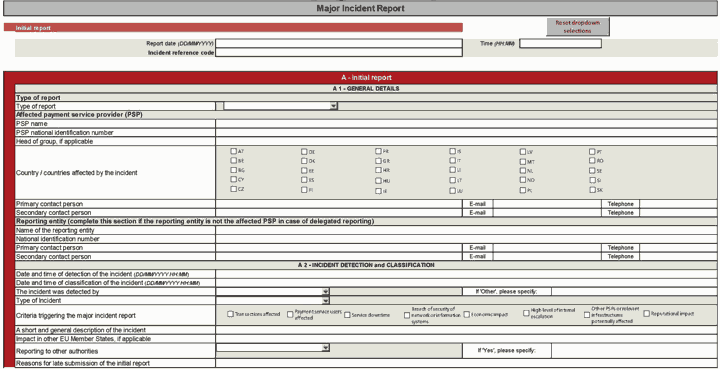Image resolution: width=720 pixels, height=369 pixels.
Task: Check the LU country checkbox
Action: [452, 191]
